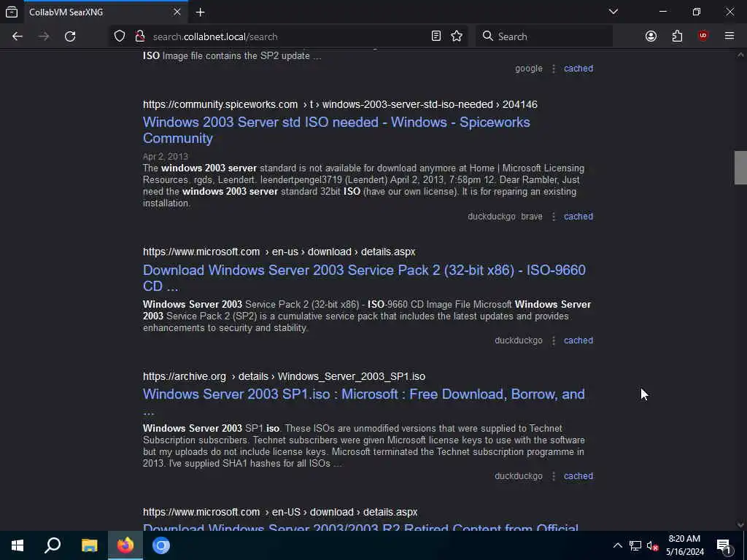747x560 pixels.
Task: Select the CollabVM SearXNG tab
Action: pyautogui.click(x=106, y=12)
